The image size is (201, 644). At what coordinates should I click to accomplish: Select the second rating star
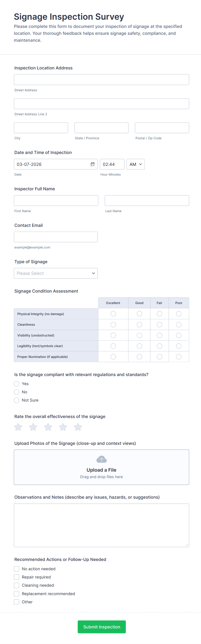coord(33,427)
